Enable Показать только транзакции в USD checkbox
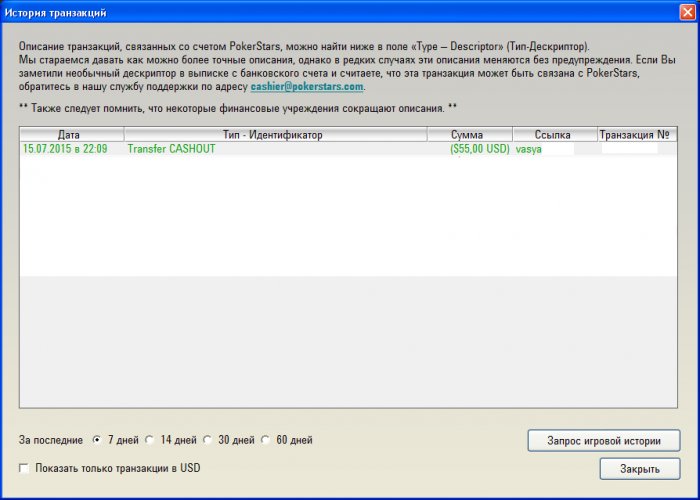Viewport: 700px width, 500px height. 24,468
